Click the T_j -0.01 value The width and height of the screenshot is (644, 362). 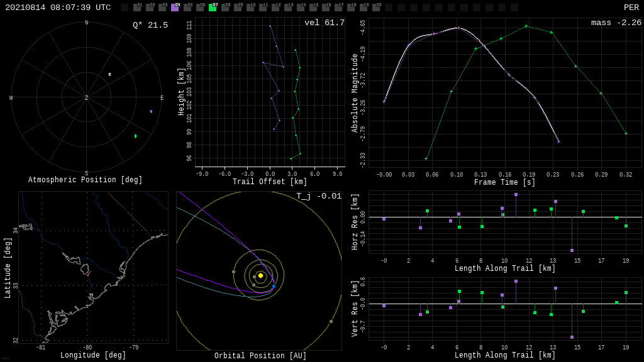click(319, 196)
